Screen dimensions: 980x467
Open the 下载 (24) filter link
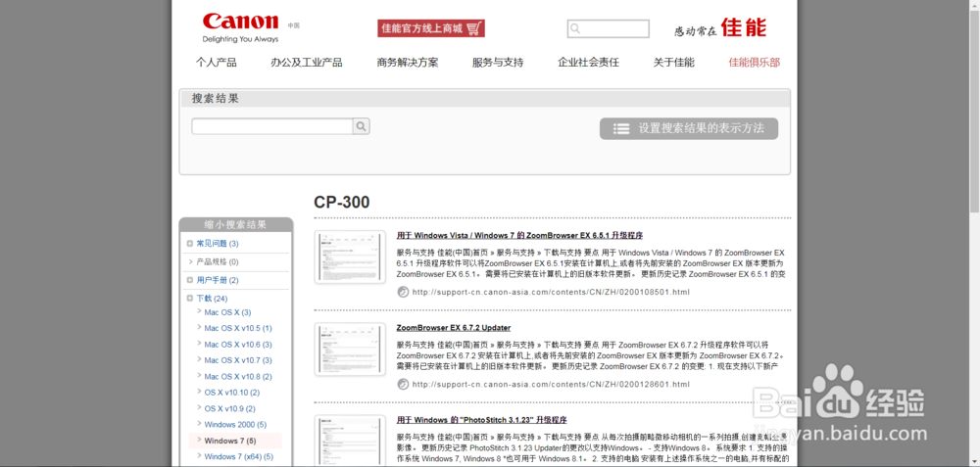pos(212,299)
